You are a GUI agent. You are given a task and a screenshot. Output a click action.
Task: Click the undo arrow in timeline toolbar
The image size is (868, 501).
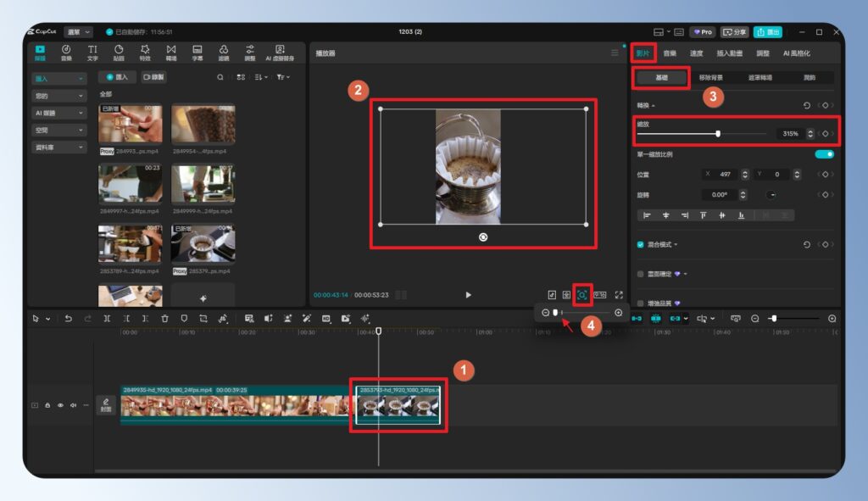pyautogui.click(x=69, y=319)
